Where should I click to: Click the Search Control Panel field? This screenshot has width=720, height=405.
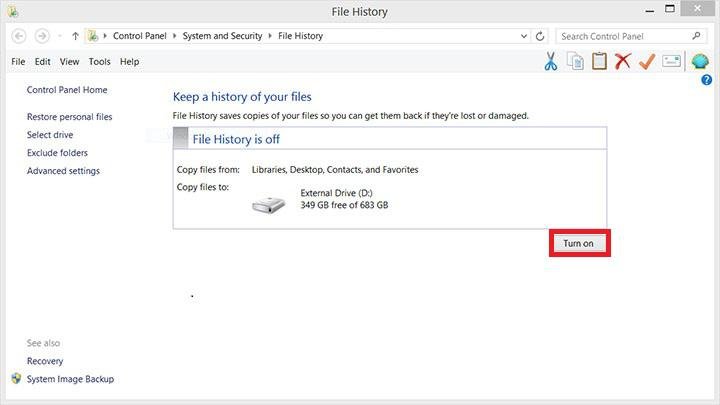(622, 36)
